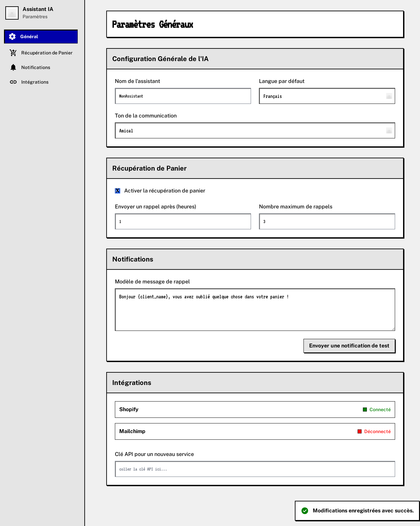Click the Shopify integration row
Viewport: 420px width, 526px height.
click(x=255, y=409)
